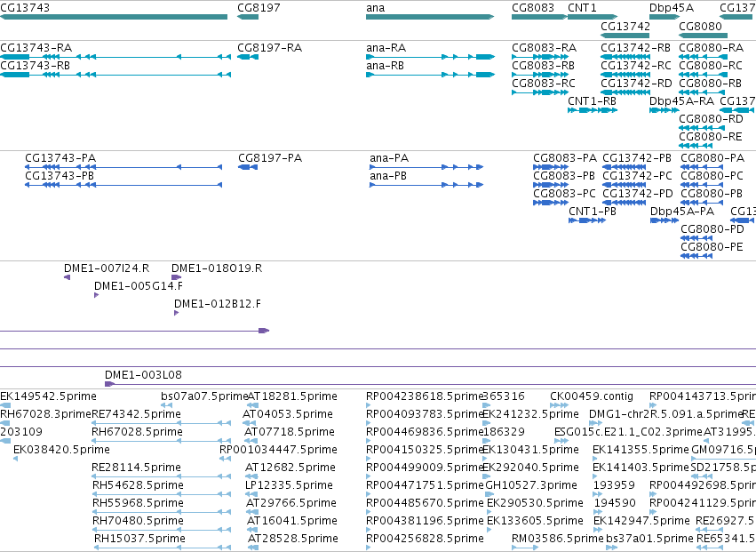Select transcript CG13742-RD
This screenshot has width=756, height=552.
click(x=625, y=92)
